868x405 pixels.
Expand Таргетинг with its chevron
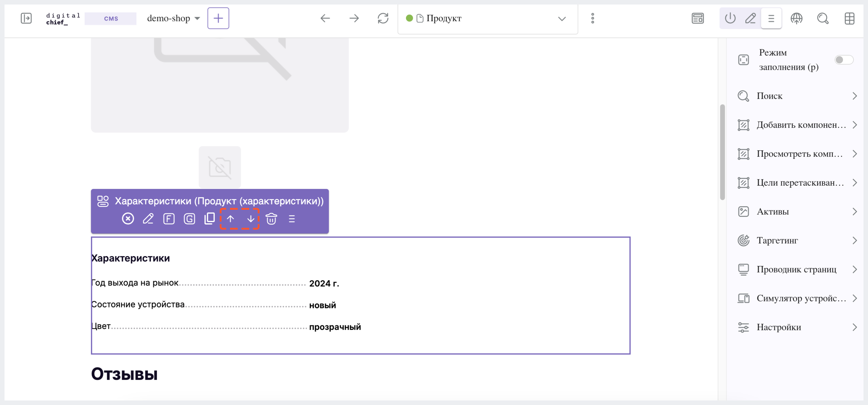pos(855,240)
